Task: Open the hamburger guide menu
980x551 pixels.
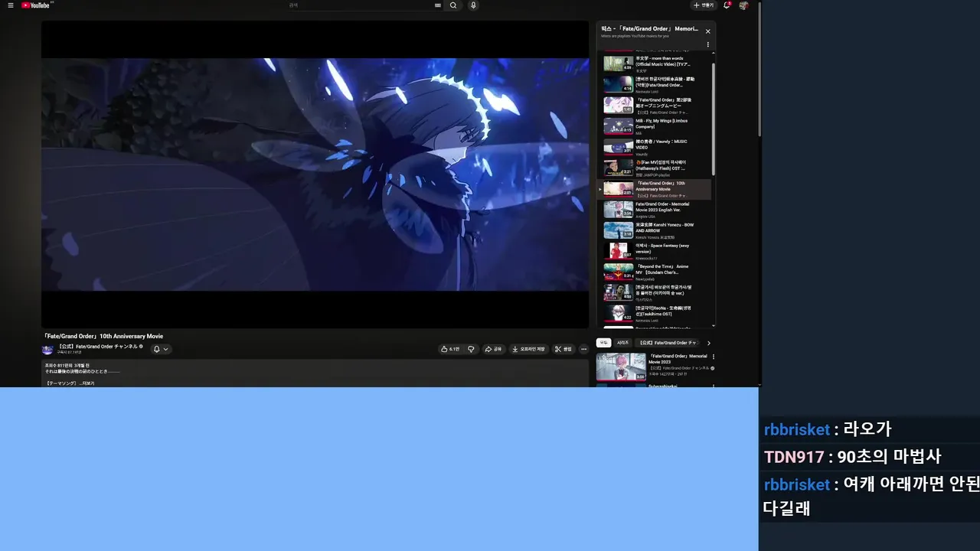Action: click(12, 5)
